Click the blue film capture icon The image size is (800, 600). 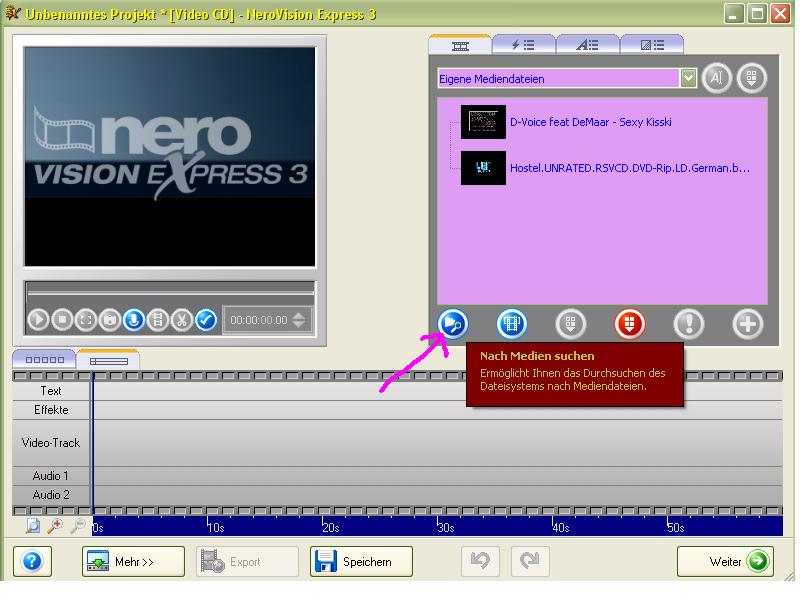click(x=512, y=323)
